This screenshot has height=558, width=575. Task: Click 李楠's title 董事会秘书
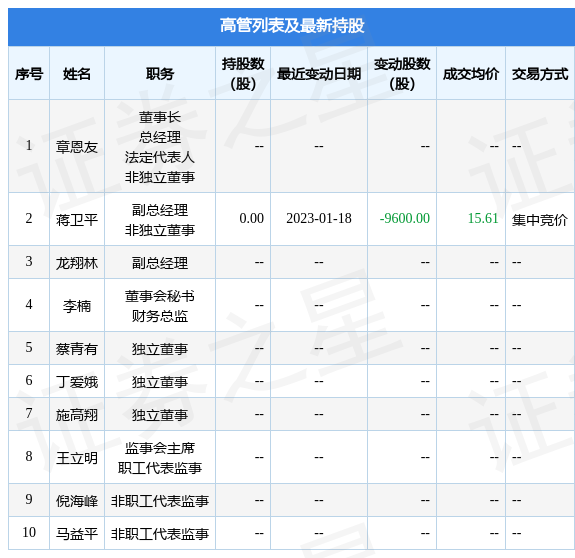160,296
